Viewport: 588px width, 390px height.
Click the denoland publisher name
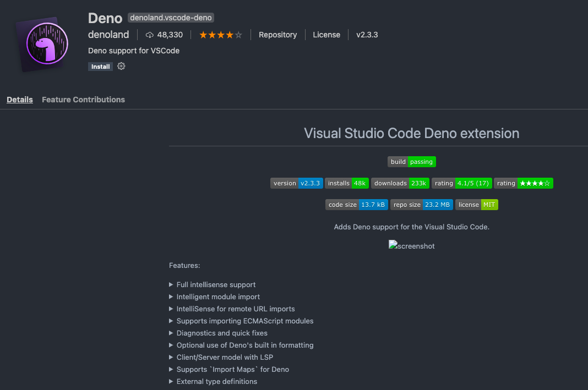[108, 35]
